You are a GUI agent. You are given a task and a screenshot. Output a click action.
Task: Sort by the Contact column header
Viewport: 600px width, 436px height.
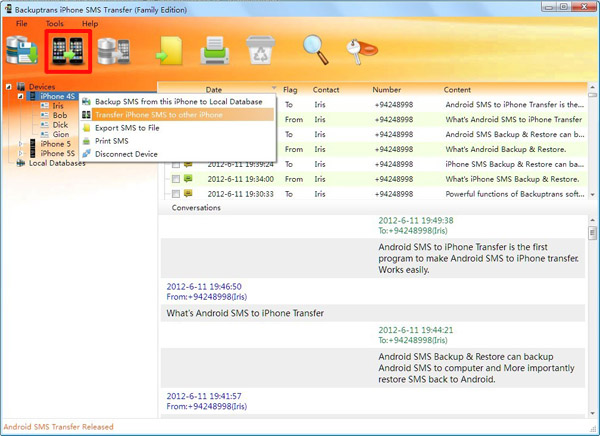[x=326, y=90]
